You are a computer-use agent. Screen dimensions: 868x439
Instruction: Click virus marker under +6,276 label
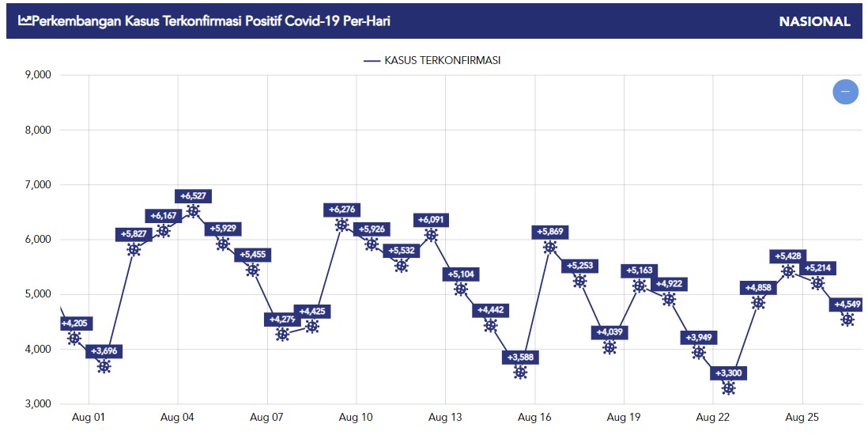coord(342,225)
